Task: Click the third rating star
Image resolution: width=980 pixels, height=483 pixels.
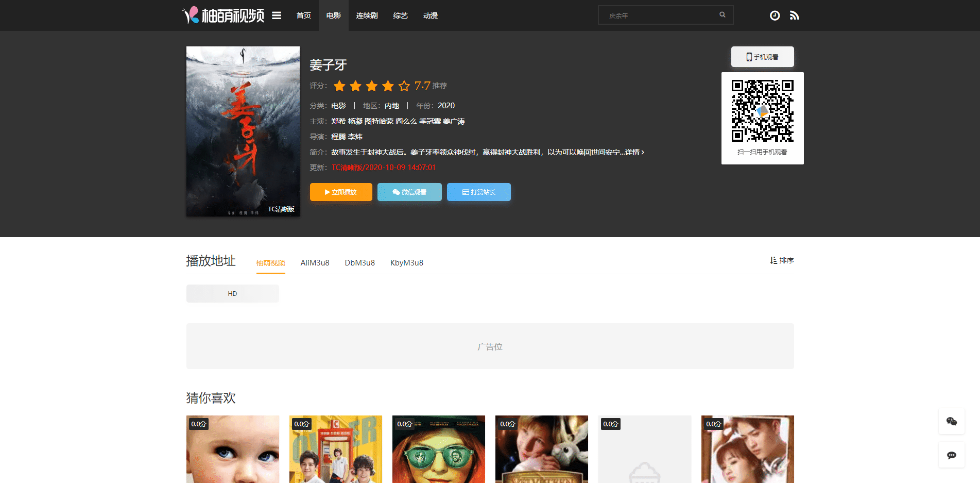Action: 372,86
